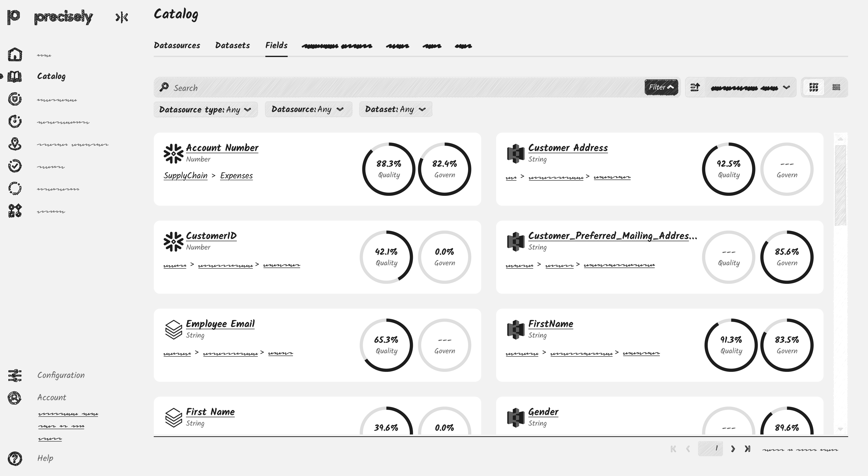868x476 pixels.
Task: Switch to list row view
Action: click(836, 88)
